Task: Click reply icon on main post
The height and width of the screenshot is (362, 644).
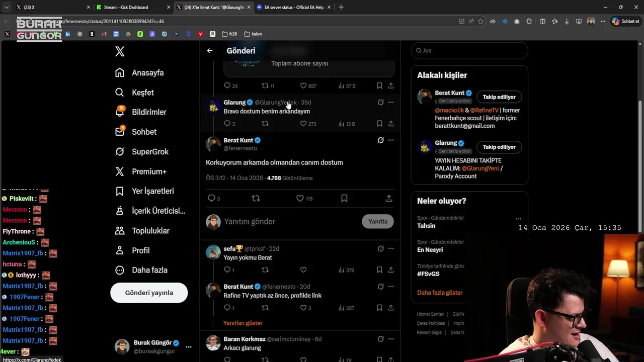Action: click(213, 199)
